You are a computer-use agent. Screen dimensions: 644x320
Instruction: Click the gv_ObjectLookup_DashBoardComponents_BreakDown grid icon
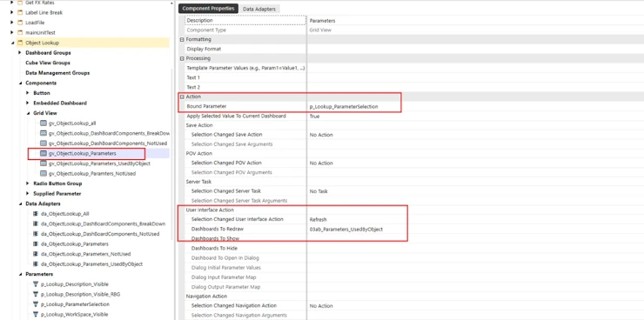(x=44, y=133)
